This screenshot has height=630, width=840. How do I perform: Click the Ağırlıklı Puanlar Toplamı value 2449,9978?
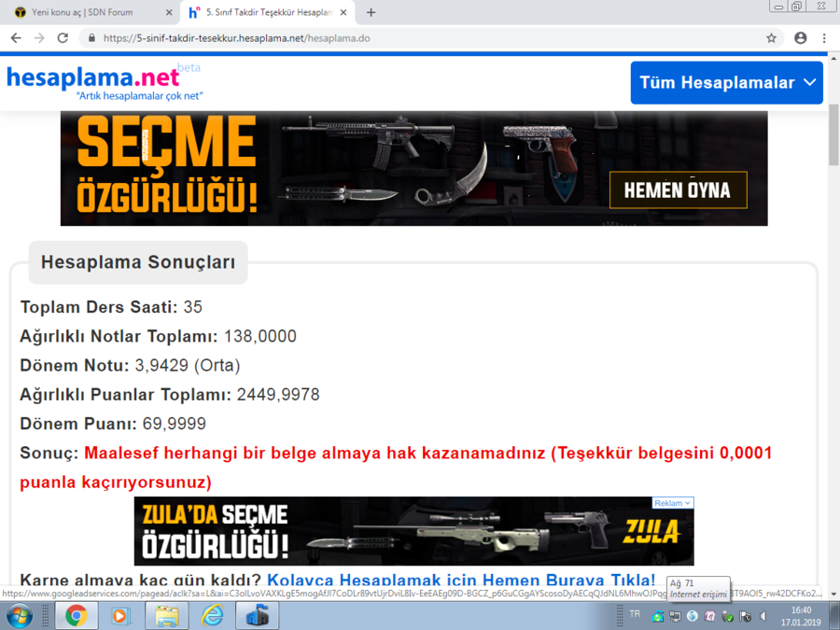278,394
